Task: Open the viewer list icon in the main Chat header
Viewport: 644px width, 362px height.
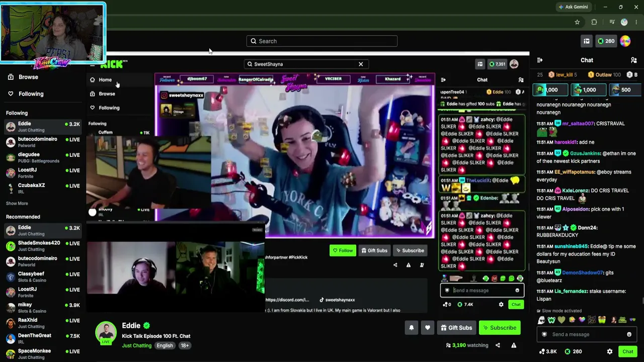Action: coord(634,60)
